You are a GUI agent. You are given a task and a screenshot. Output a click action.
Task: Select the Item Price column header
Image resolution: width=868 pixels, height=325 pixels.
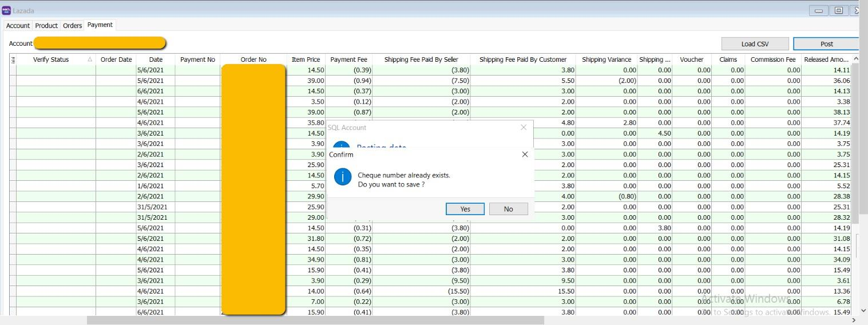coord(306,60)
